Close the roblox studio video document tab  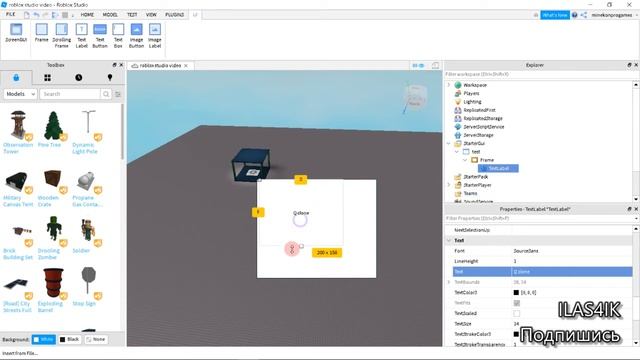186,65
